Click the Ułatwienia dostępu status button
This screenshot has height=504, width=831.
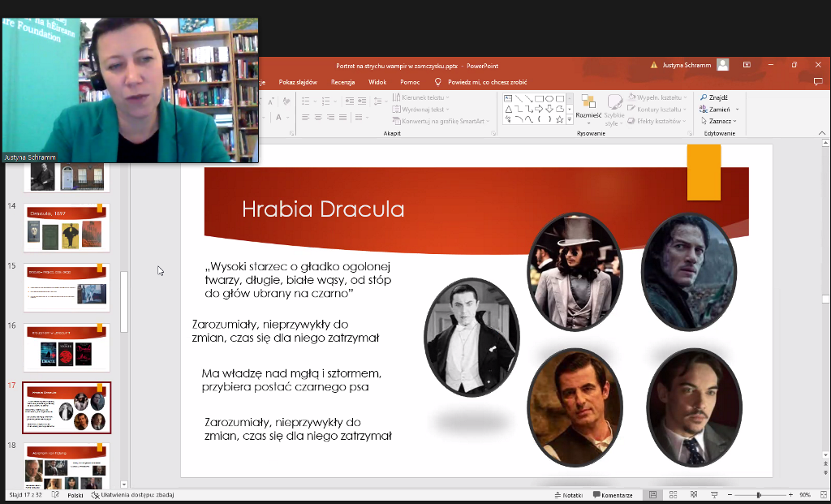point(132,494)
